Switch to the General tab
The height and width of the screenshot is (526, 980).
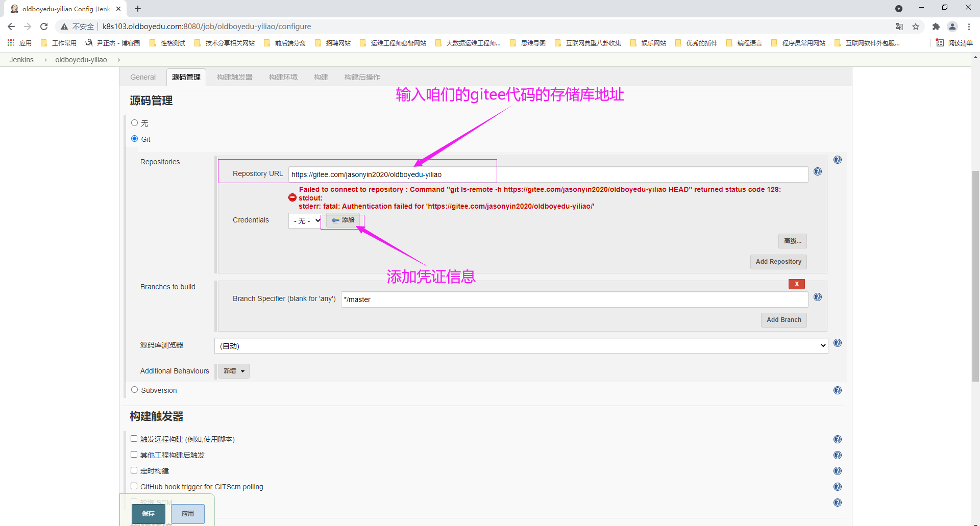click(143, 77)
